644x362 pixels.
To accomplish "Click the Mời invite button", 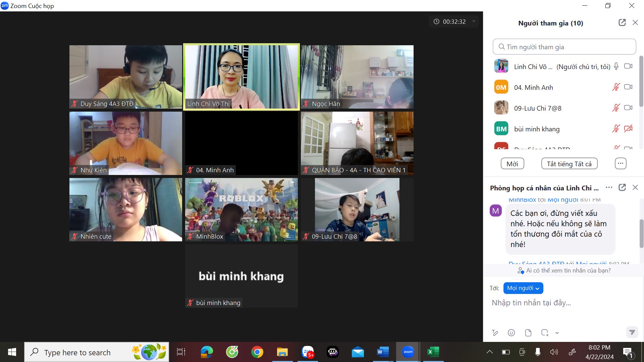I will 512,164.
